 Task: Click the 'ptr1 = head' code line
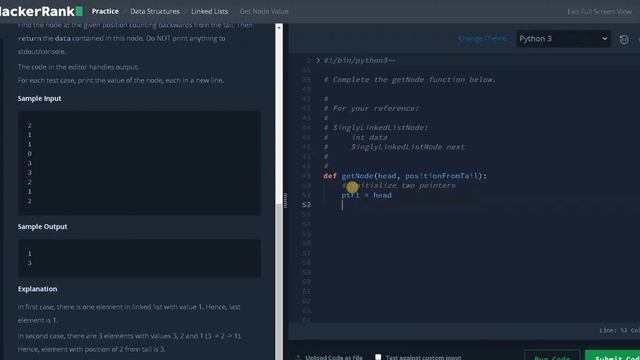(366, 195)
